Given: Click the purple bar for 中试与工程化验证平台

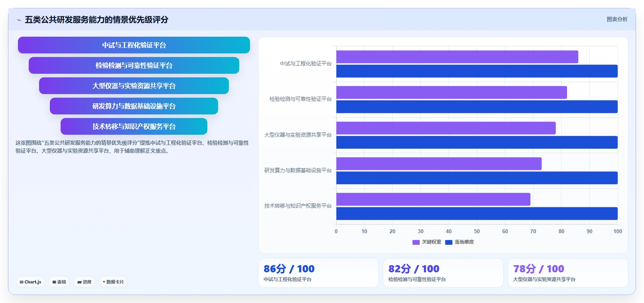Looking at the screenshot, I should (457, 57).
